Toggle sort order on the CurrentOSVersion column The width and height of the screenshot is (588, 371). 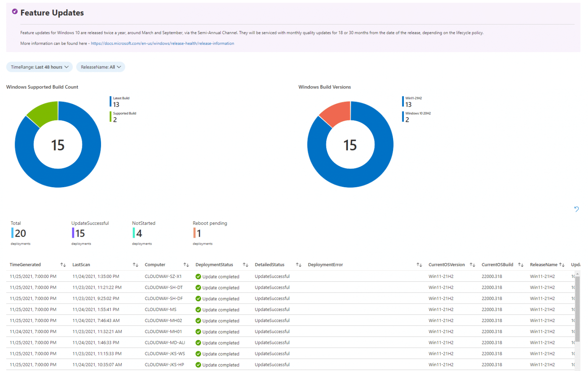click(x=473, y=265)
